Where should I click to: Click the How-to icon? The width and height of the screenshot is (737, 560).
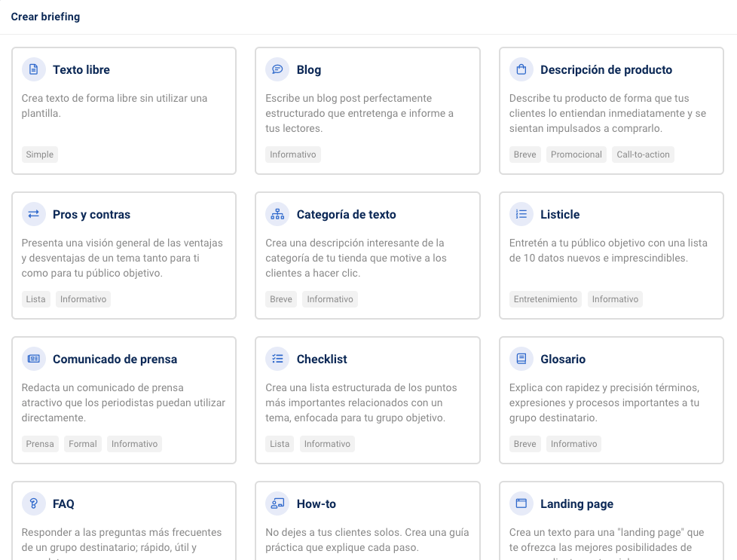pos(277,503)
